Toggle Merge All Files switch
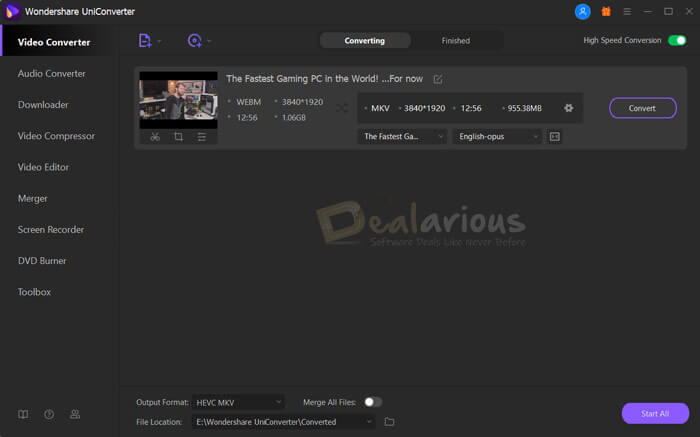This screenshot has height=437, width=700. point(373,402)
